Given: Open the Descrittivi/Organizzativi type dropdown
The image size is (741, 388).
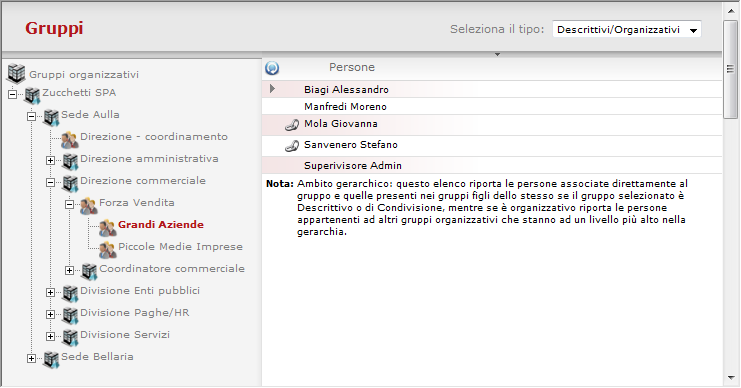Looking at the screenshot, I should pos(627,29).
